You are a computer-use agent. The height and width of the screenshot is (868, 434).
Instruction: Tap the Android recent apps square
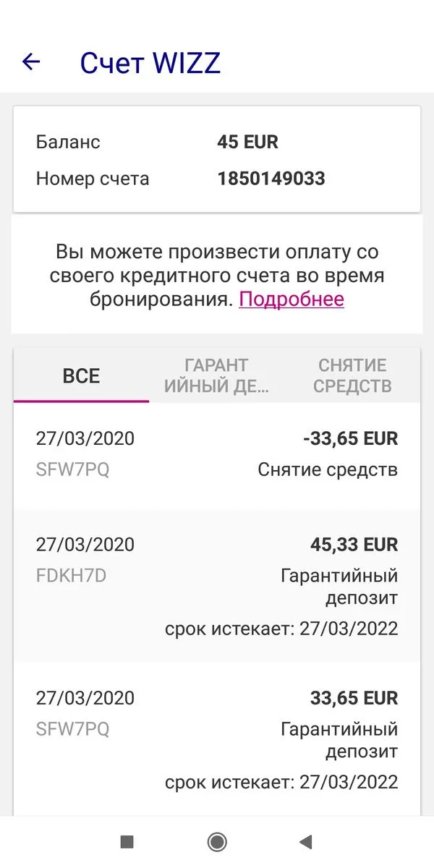pos(127,841)
